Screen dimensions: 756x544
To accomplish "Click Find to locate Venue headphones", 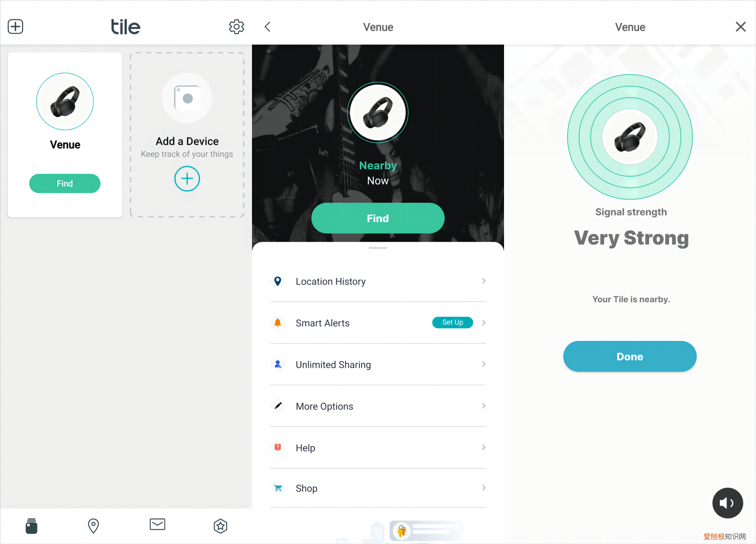I will pos(65,183).
